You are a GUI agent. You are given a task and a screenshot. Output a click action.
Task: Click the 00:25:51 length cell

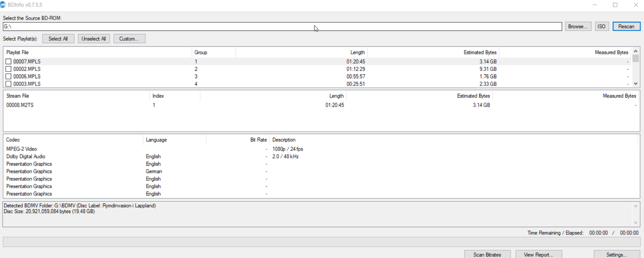356,84
